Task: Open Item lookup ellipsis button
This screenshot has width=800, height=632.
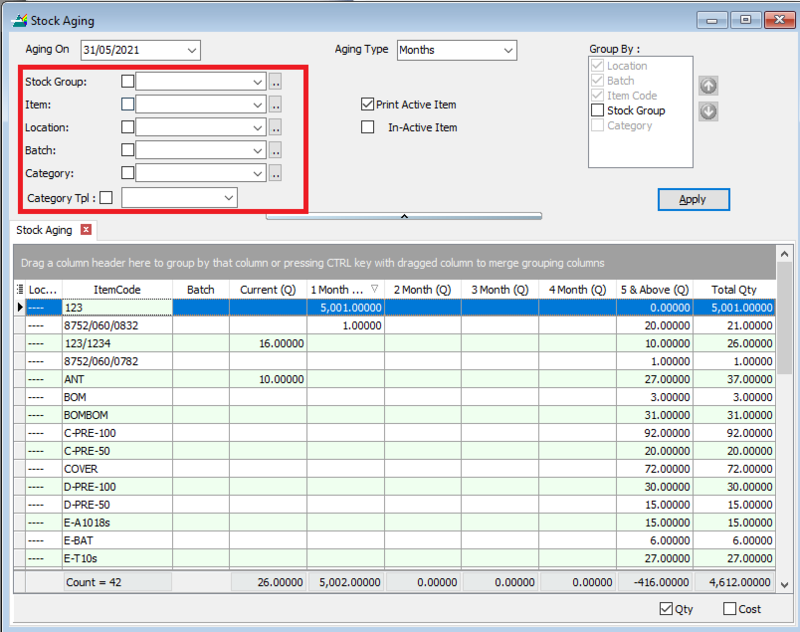Action: pos(276,104)
